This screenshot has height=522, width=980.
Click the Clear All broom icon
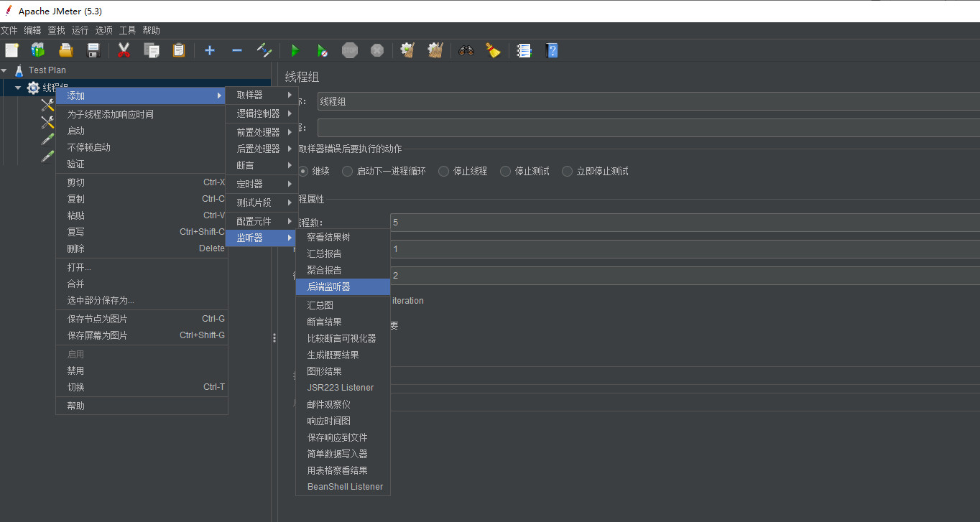435,50
